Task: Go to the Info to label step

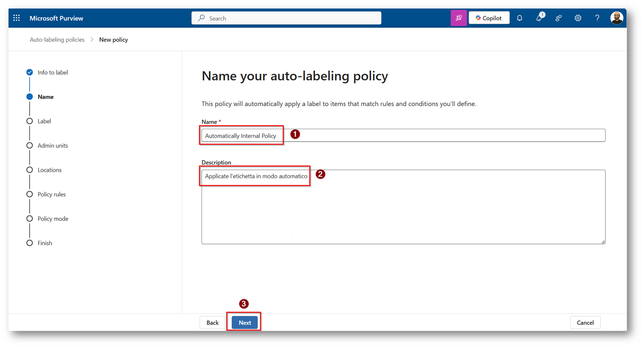Action: pyautogui.click(x=52, y=73)
